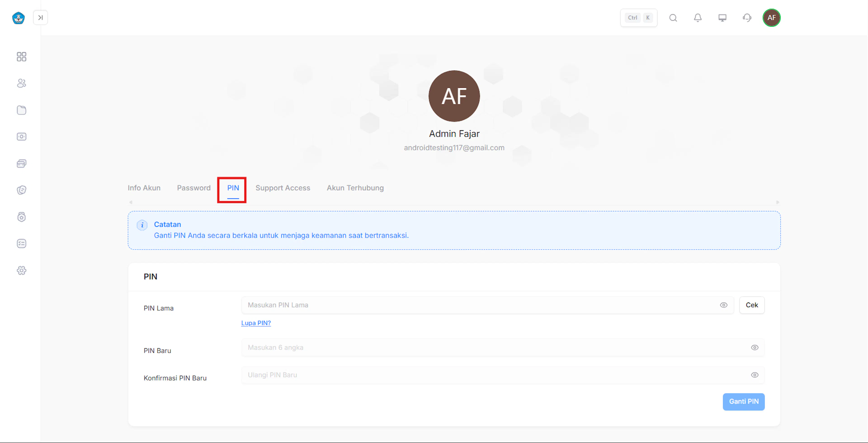868x443 pixels.
Task: Follow the Lupa PIN? link
Action: 256,323
